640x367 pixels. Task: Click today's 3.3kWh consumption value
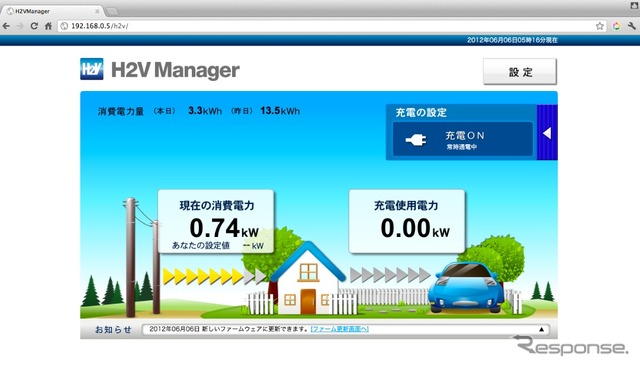(x=205, y=111)
